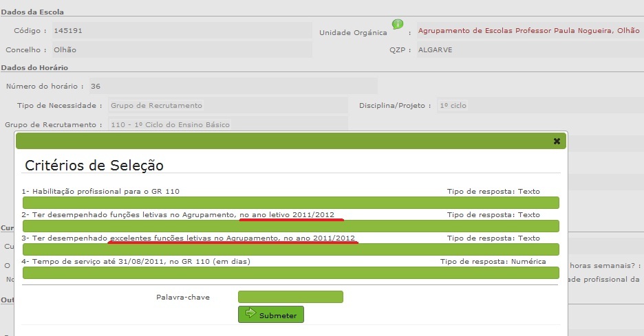Select answer field under criterion 2
644x336 pixels.
coord(290,226)
